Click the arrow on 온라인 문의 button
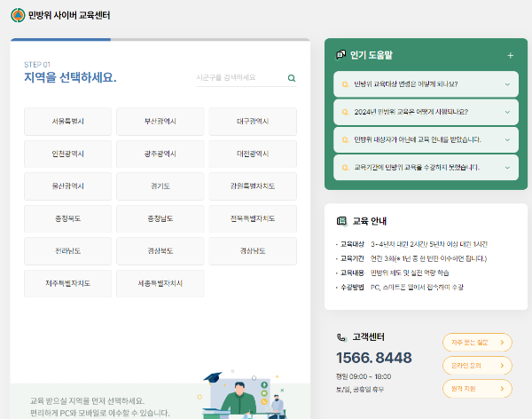 502,366
